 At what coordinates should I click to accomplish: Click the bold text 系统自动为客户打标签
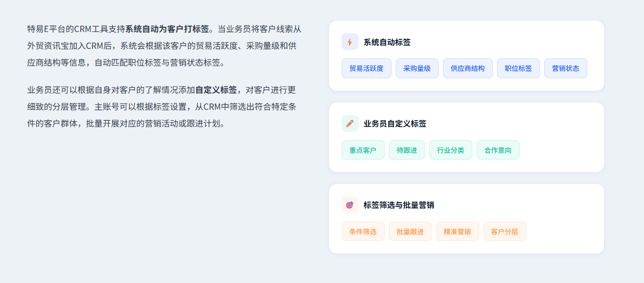[x=167, y=28]
